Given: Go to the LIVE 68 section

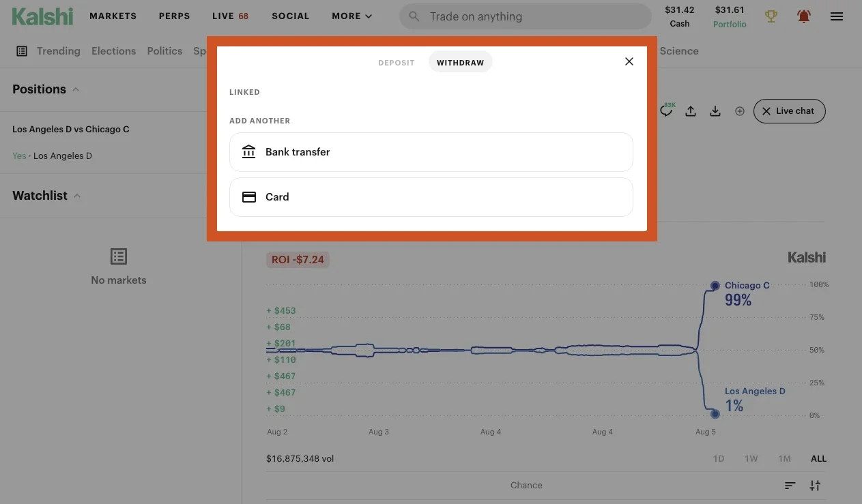Looking at the screenshot, I should 231,16.
